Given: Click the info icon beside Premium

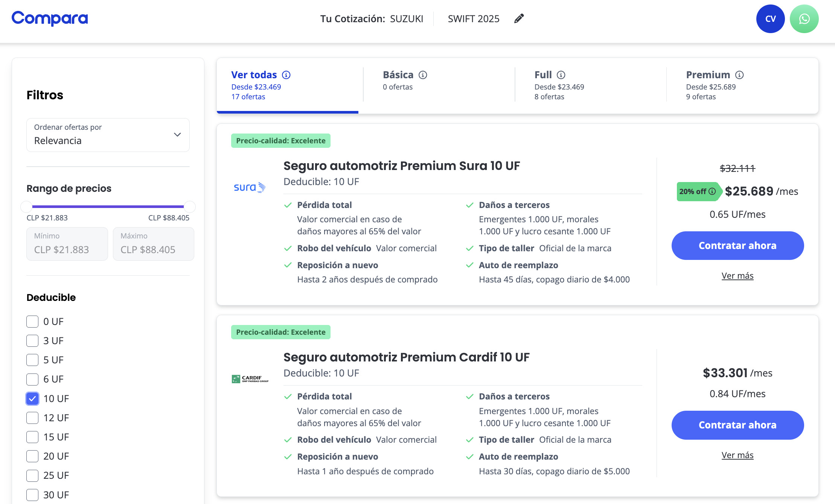Looking at the screenshot, I should point(739,75).
